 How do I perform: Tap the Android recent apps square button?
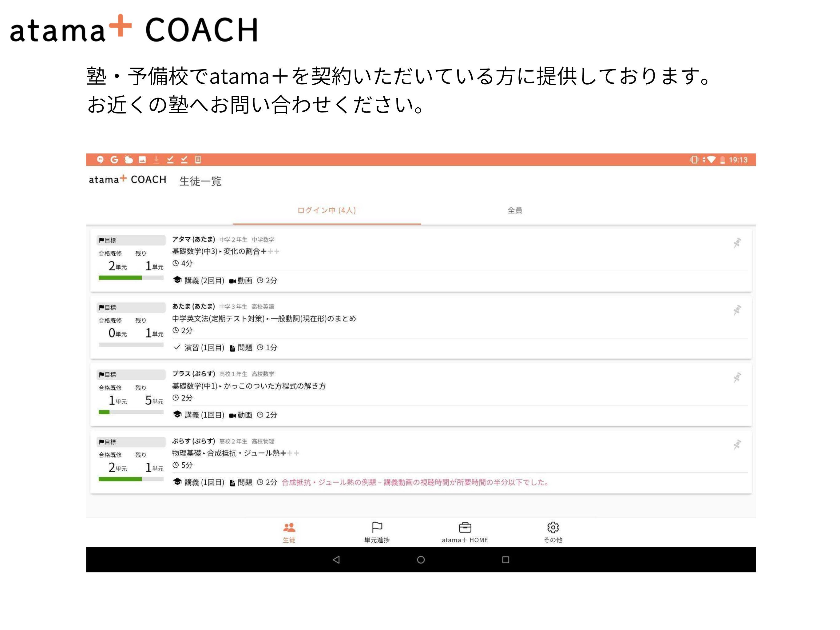[505, 560]
